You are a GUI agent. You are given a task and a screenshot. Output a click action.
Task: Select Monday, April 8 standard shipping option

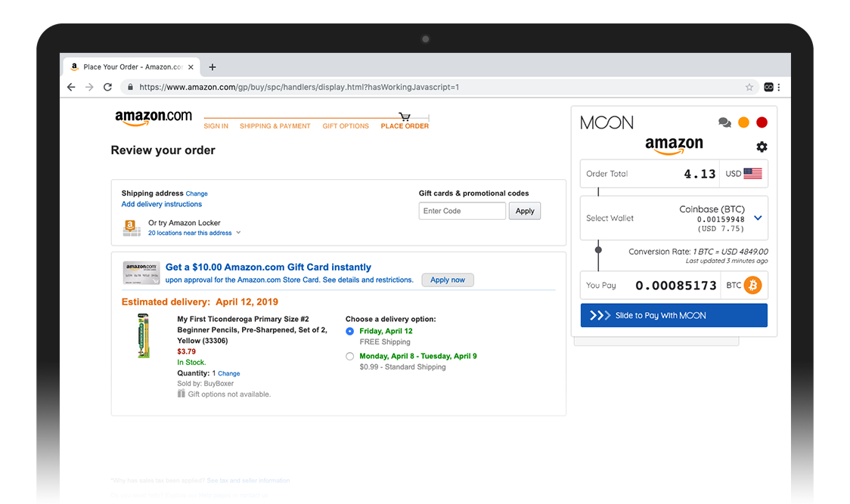349,356
